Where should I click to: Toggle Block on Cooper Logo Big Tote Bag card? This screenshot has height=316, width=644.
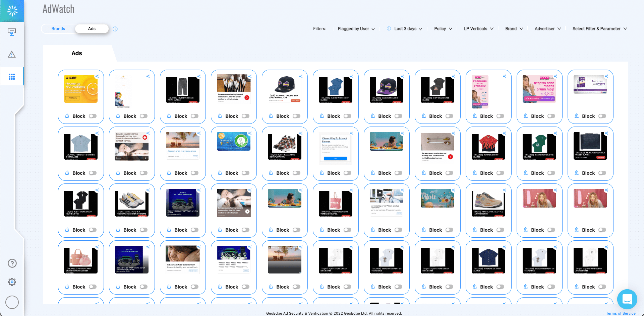coord(348,230)
